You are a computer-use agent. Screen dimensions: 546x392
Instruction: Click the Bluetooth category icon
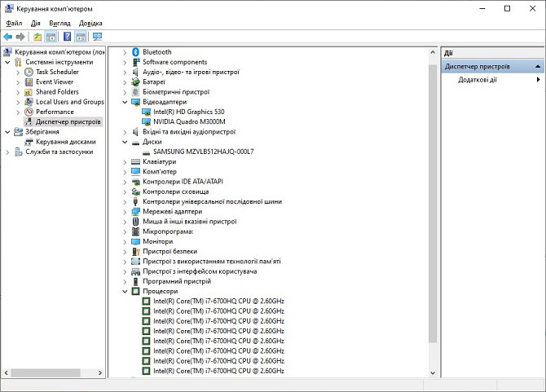136,52
